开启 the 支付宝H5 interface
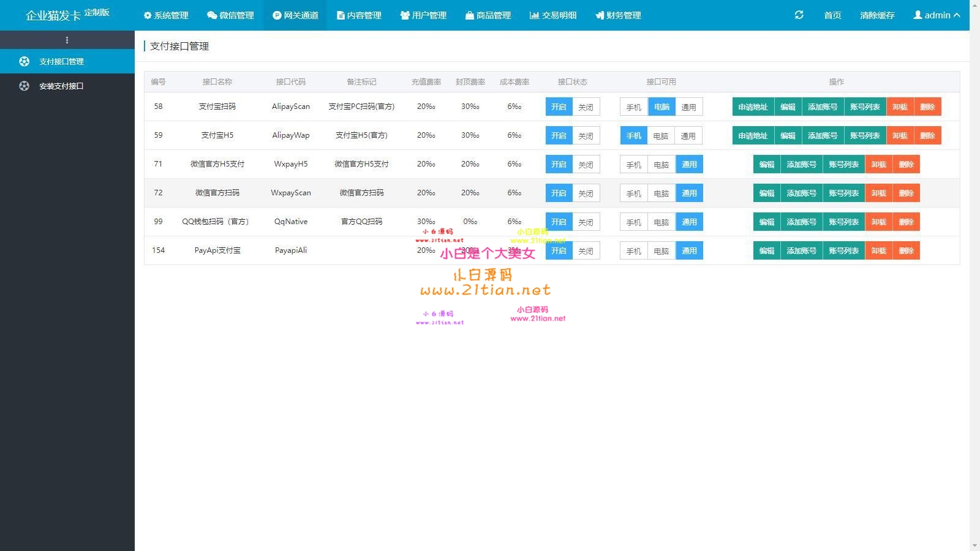This screenshot has width=980, height=551. [558, 135]
